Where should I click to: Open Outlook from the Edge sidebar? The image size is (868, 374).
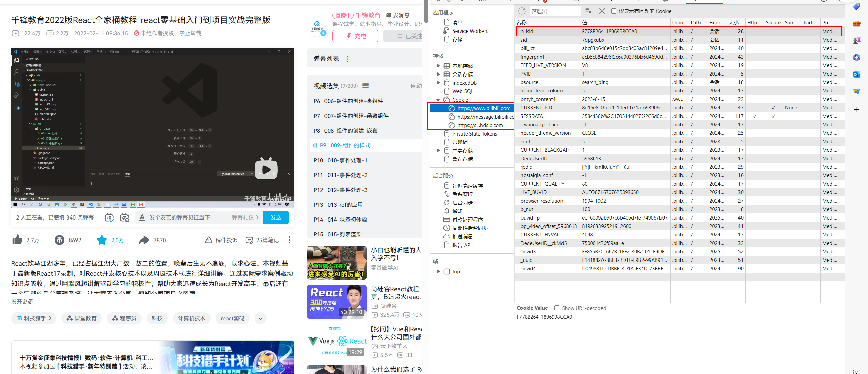pos(857,74)
